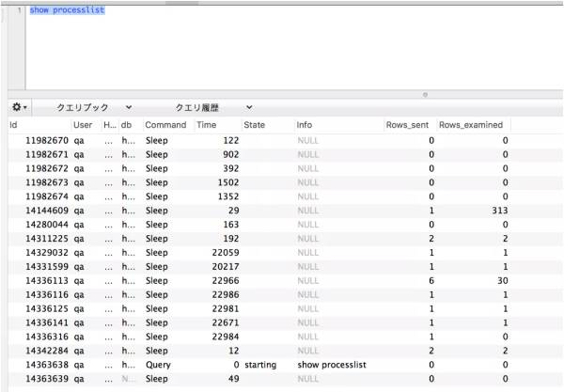Screen dimensions: 564x392
Task: Select Id cell 14280044
Action: (47, 225)
